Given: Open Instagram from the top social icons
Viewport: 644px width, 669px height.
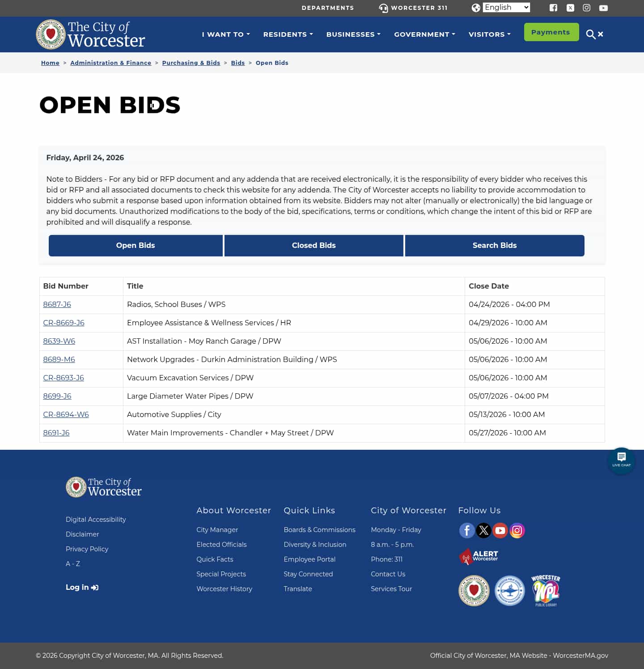Looking at the screenshot, I should 586,8.
